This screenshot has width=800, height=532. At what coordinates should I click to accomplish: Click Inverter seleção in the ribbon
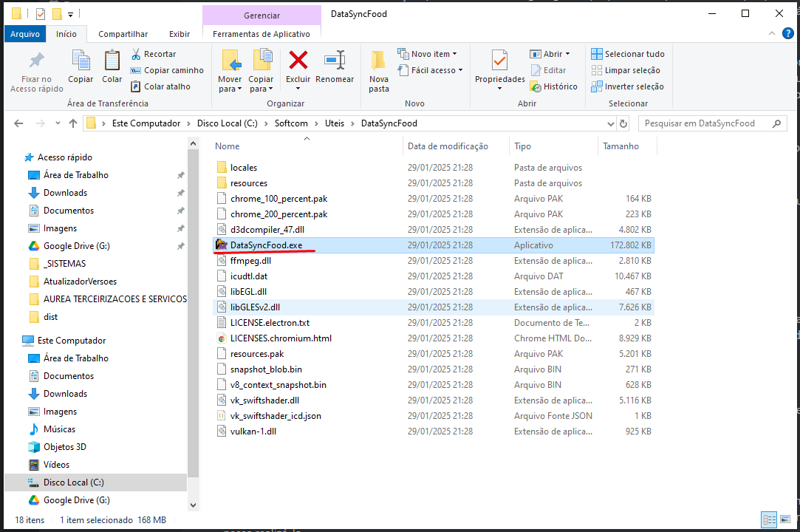[x=627, y=86]
